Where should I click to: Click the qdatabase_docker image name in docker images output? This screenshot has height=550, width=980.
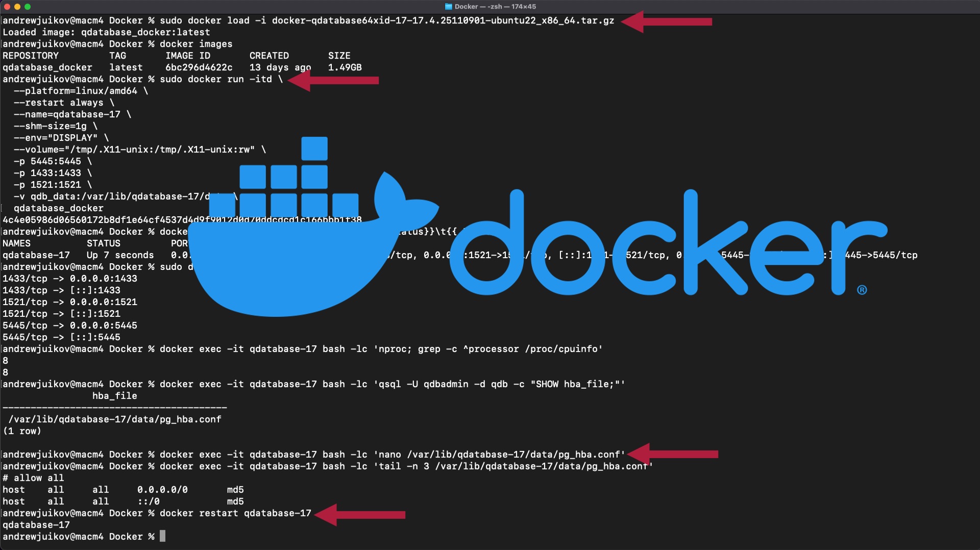[47, 67]
